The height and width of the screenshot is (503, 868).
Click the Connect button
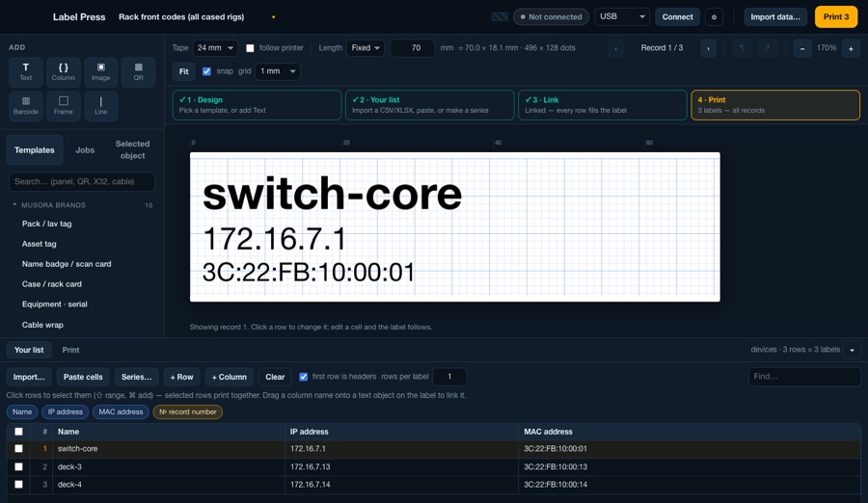pos(678,17)
